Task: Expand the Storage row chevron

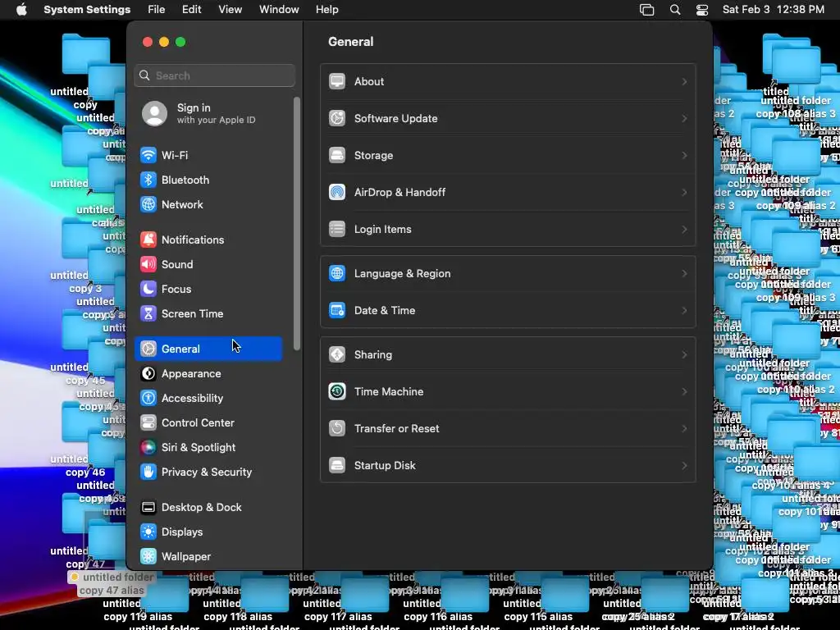Action: 684,156
